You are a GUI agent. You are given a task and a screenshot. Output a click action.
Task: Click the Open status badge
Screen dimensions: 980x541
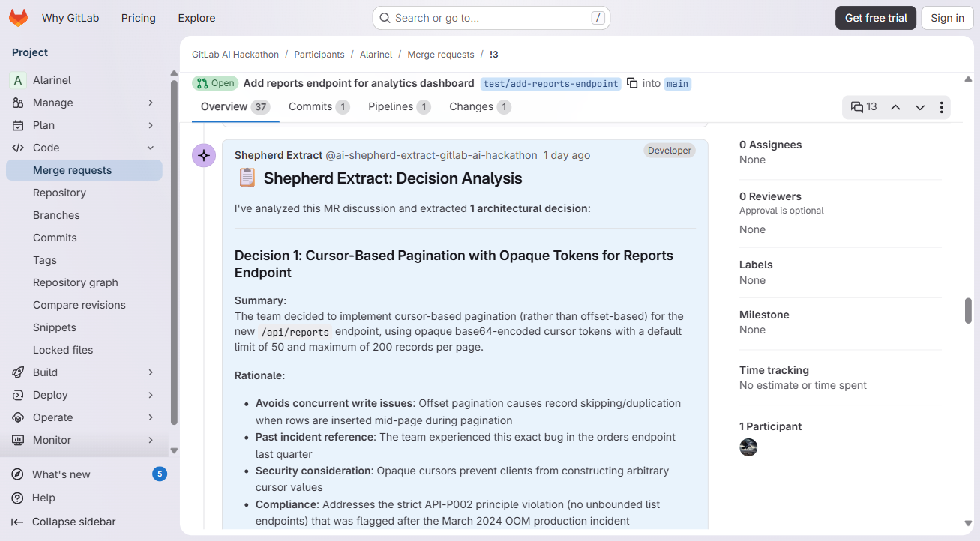(215, 83)
